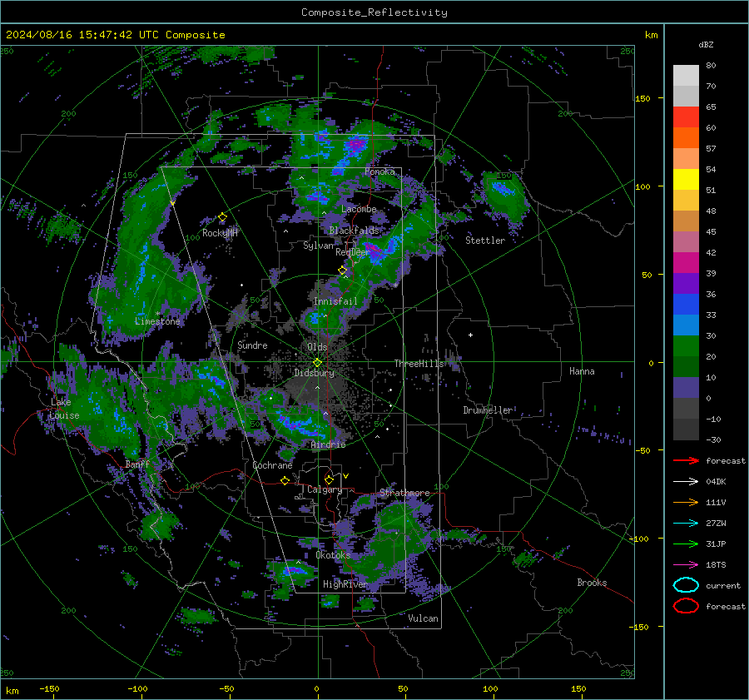
Task: Click the yellow radar-center diamond at Didsbury
Action: pos(317,363)
